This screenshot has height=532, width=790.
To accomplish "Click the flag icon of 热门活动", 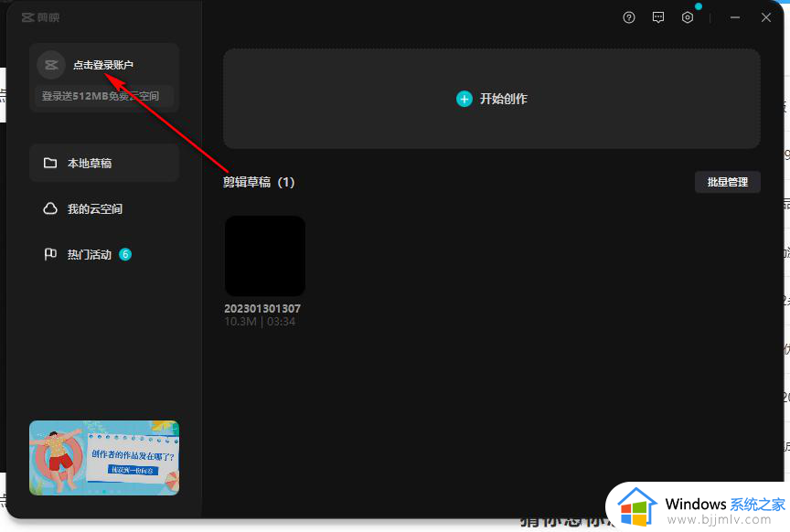I will pyautogui.click(x=50, y=254).
